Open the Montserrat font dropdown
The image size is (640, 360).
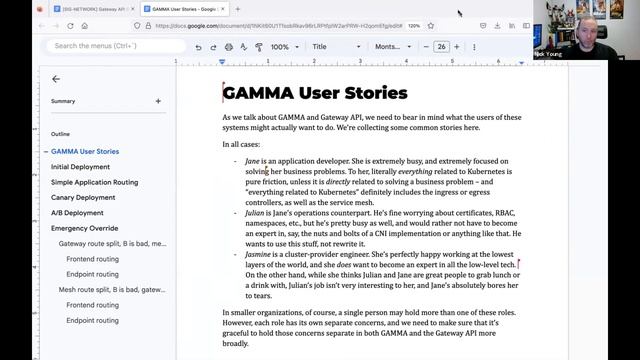393,47
